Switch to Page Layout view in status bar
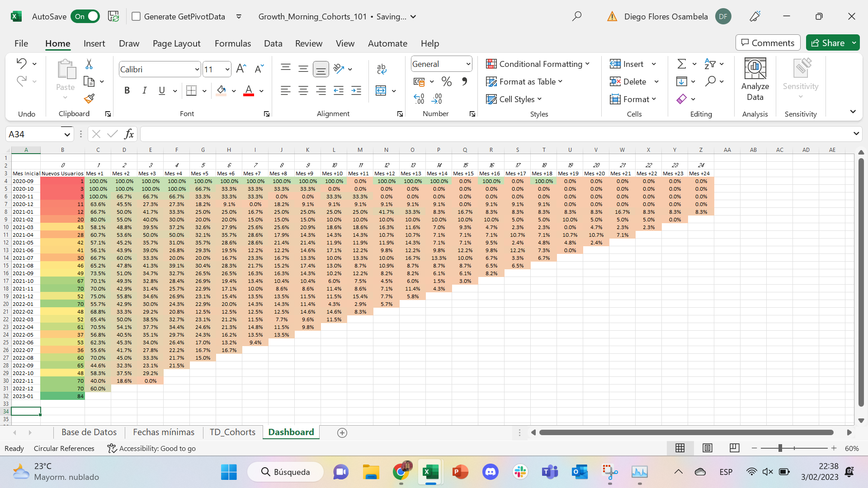This screenshot has width=868, height=488. (708, 448)
